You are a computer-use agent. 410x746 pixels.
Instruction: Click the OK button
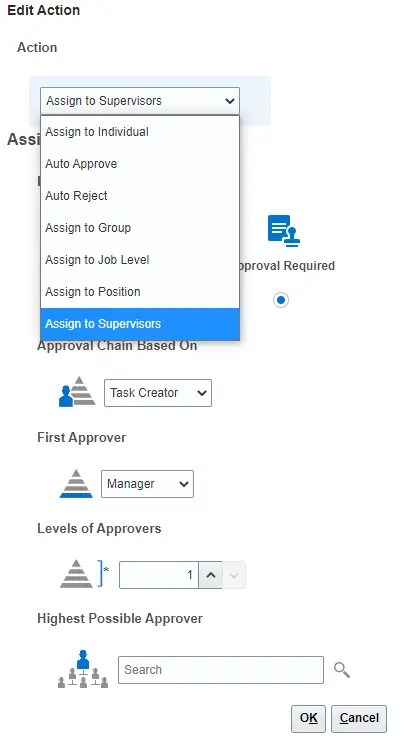tap(308, 718)
